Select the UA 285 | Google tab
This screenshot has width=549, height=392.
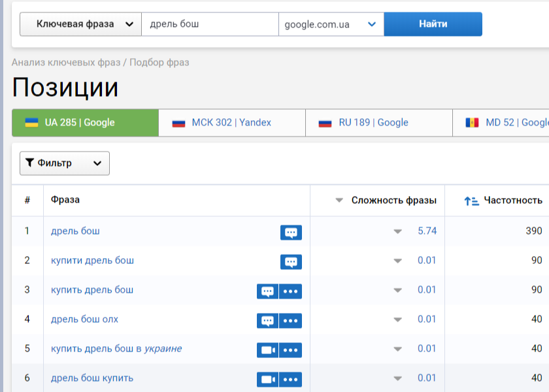click(85, 122)
